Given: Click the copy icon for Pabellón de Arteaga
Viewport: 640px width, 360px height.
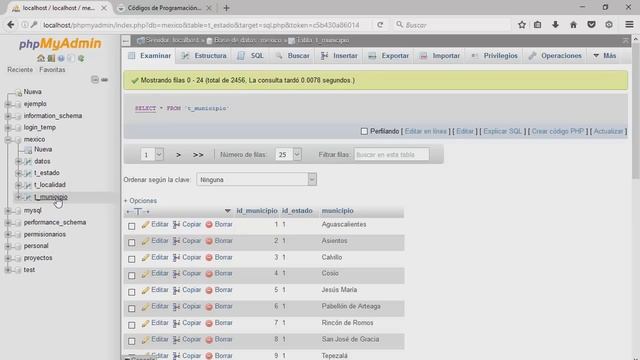Looking at the screenshot, I should (176, 307).
